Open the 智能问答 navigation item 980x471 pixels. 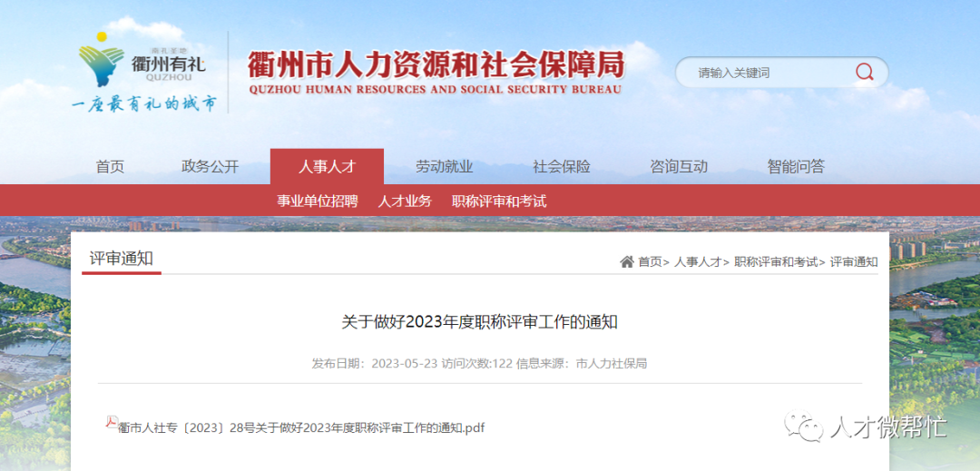coord(796,167)
